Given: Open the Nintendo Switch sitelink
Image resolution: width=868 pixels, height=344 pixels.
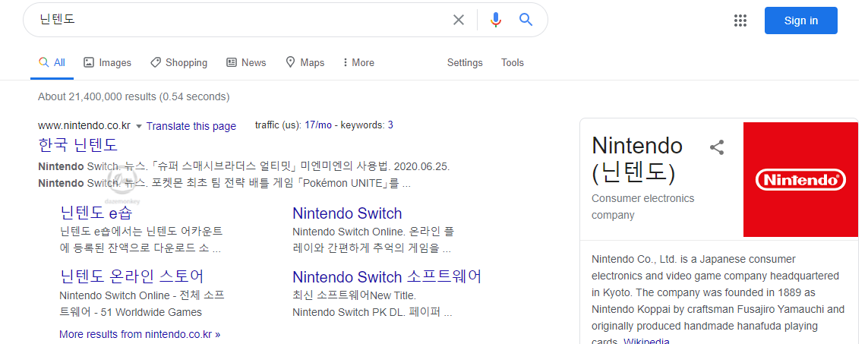Looking at the screenshot, I should 347,213.
